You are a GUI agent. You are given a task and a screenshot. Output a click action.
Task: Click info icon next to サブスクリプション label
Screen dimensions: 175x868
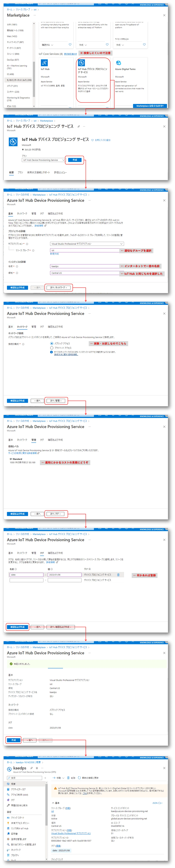coord(27,244)
